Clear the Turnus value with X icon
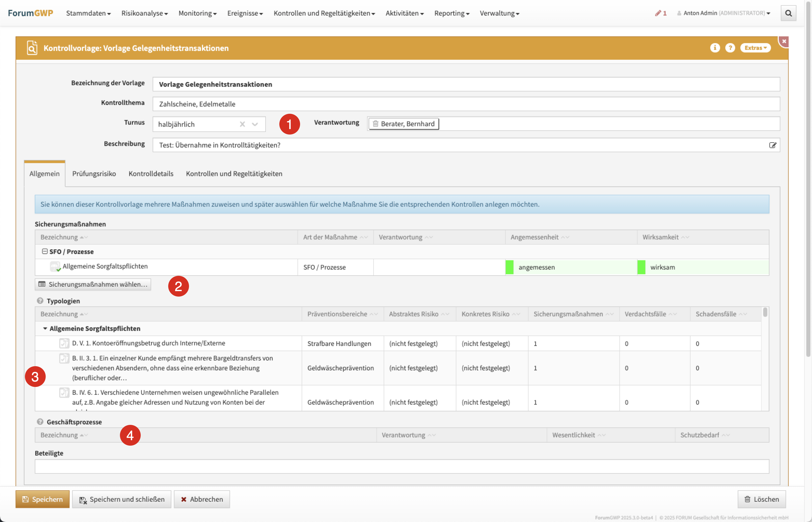The width and height of the screenshot is (812, 522). click(242, 124)
